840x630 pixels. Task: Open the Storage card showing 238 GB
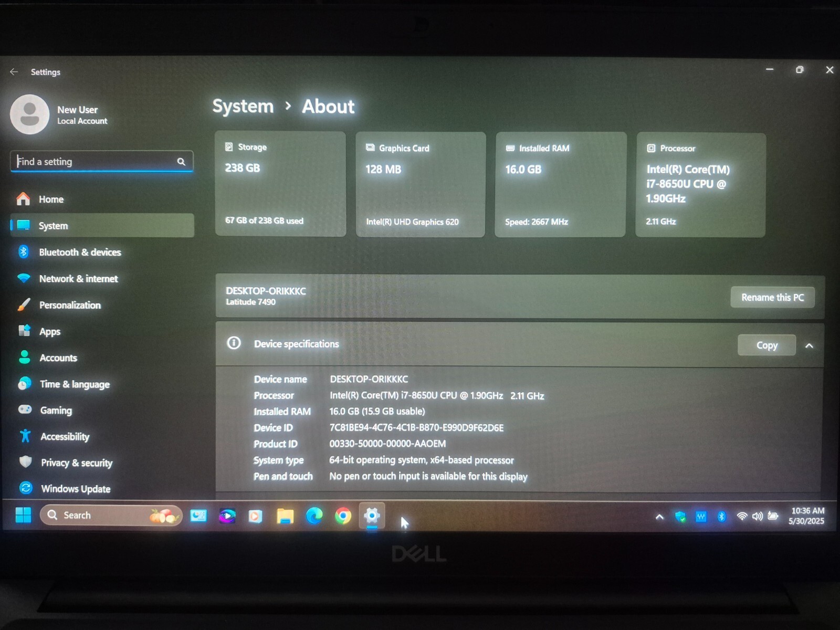point(280,184)
